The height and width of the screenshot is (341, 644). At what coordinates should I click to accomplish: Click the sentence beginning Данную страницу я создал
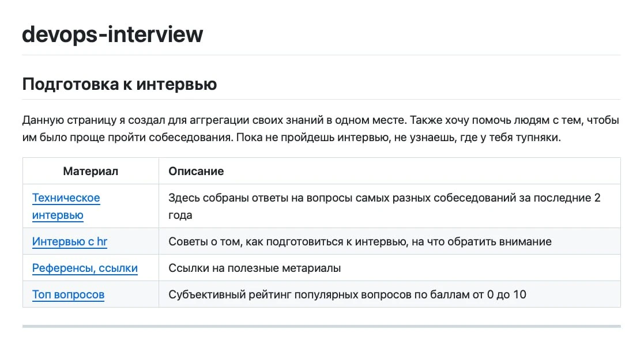(213, 121)
